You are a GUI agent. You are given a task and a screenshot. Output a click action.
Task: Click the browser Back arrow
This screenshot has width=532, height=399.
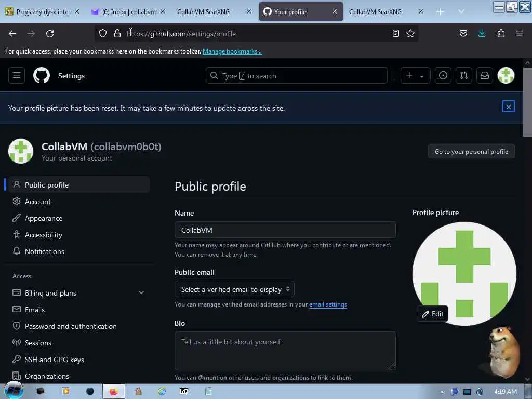click(x=12, y=33)
